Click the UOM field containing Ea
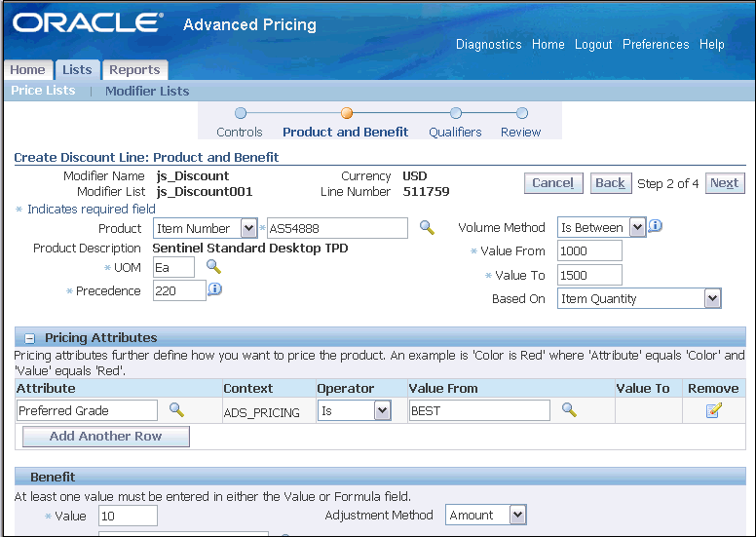Viewport: 756px width, 537px height. point(174,267)
